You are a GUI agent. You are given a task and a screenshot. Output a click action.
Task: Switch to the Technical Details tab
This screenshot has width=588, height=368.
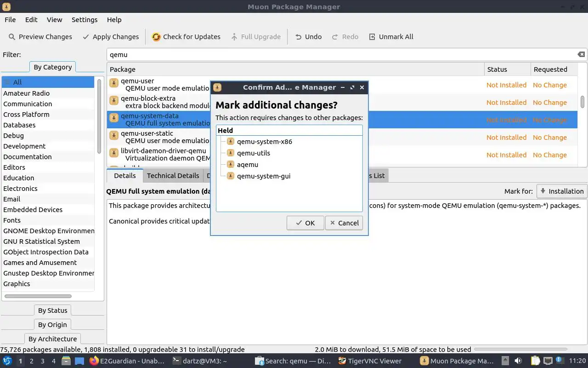(173, 176)
